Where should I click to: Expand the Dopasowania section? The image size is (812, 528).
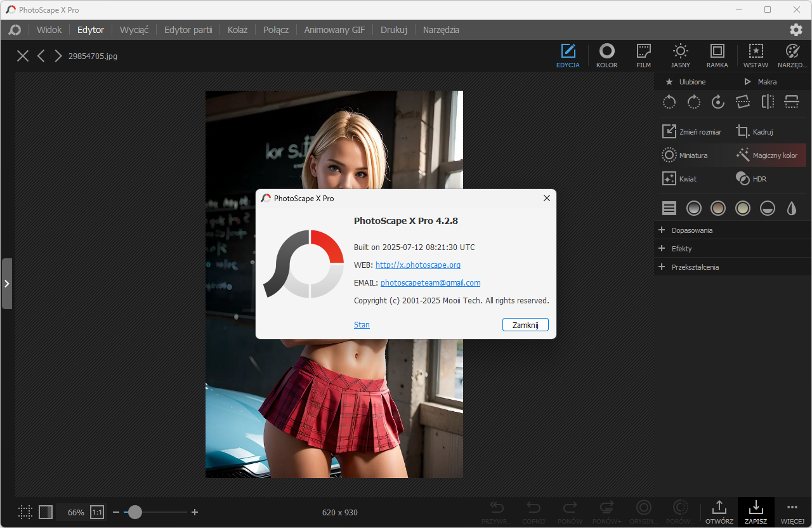733,230
